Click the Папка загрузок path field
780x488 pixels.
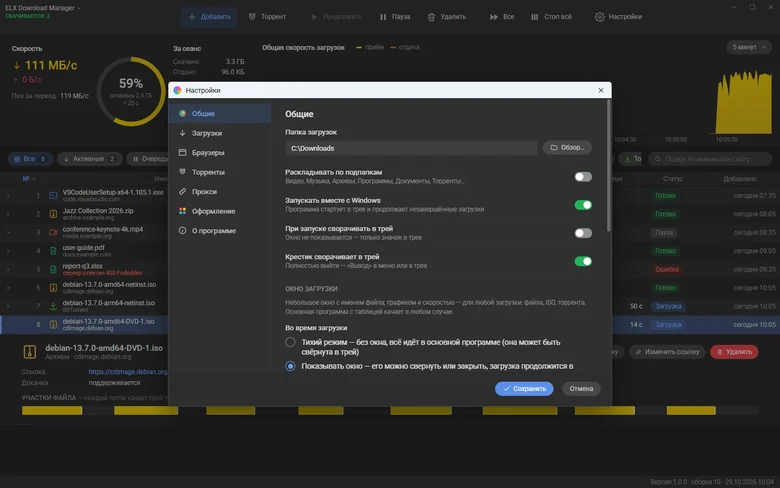411,148
